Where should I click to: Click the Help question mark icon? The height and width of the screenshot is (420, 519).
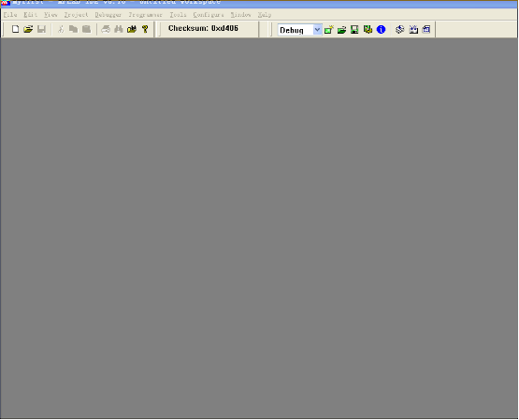[145, 29]
